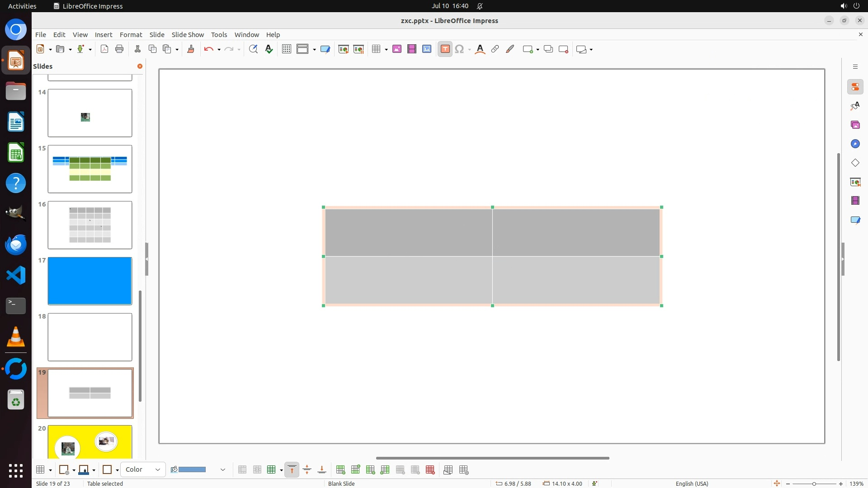
Task: Open the Gallery sidebar panel
Action: point(855,125)
